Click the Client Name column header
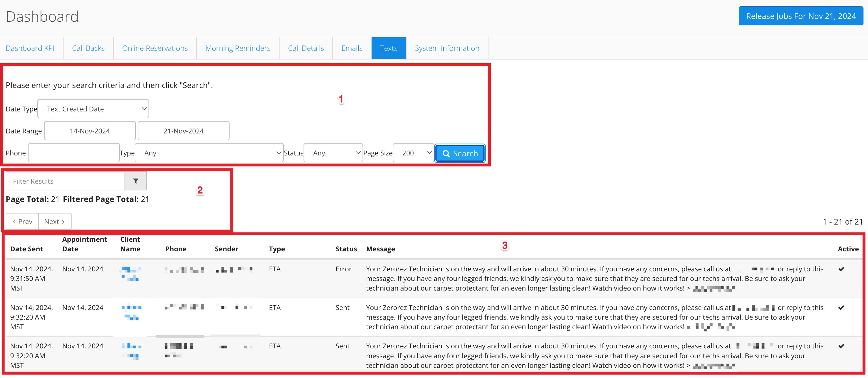This screenshot has height=378, width=868. pyautogui.click(x=130, y=244)
